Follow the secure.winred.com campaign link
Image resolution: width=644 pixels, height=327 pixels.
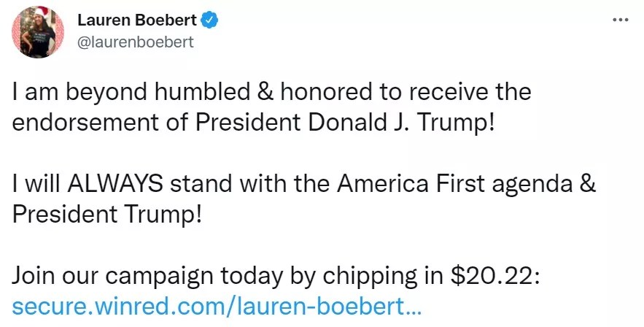[x=217, y=304]
